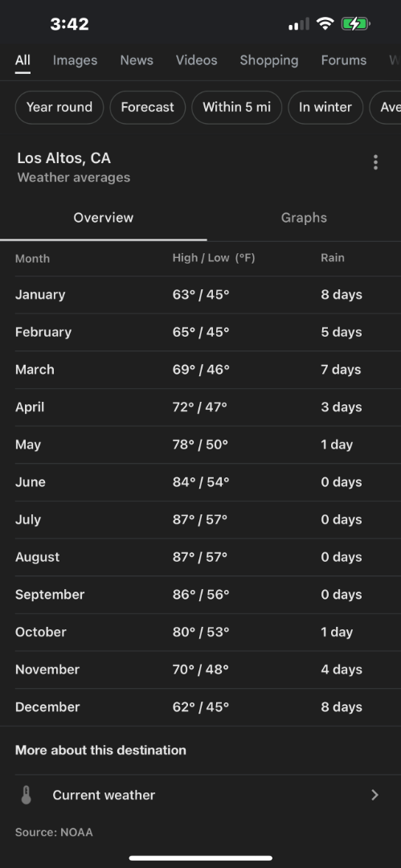The height and width of the screenshot is (868, 401).
Task: Choose the In winter filter chip
Action: [325, 108]
